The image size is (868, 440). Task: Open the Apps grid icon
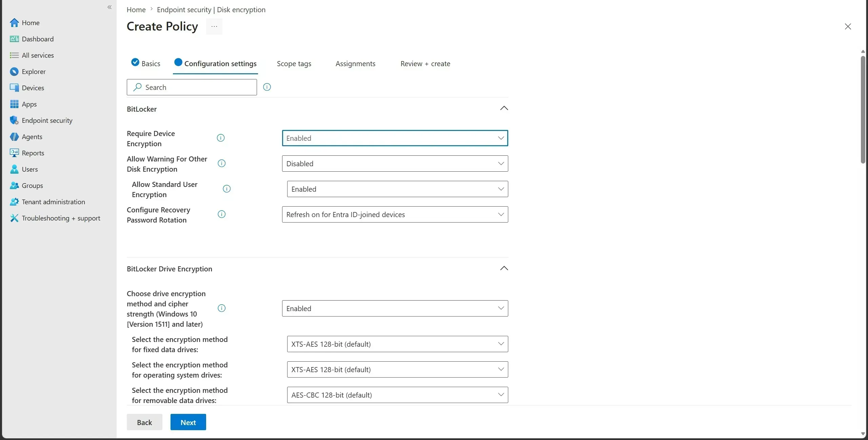(x=14, y=104)
